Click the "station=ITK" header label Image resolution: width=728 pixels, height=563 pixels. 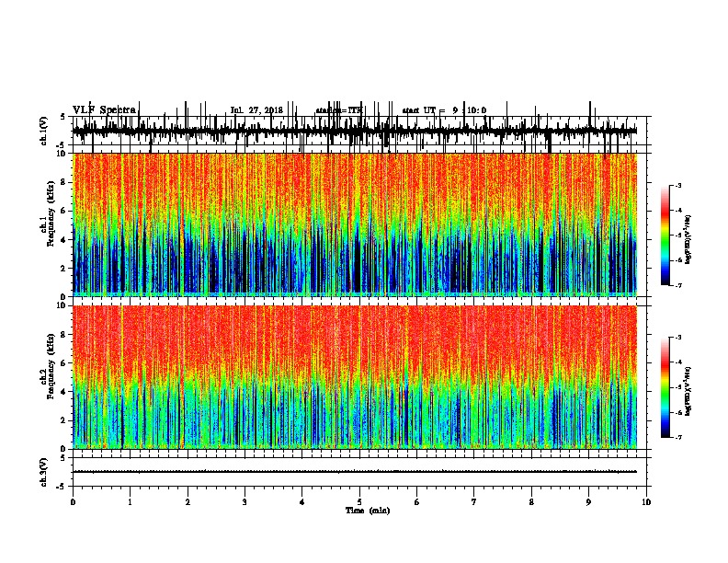339,110
